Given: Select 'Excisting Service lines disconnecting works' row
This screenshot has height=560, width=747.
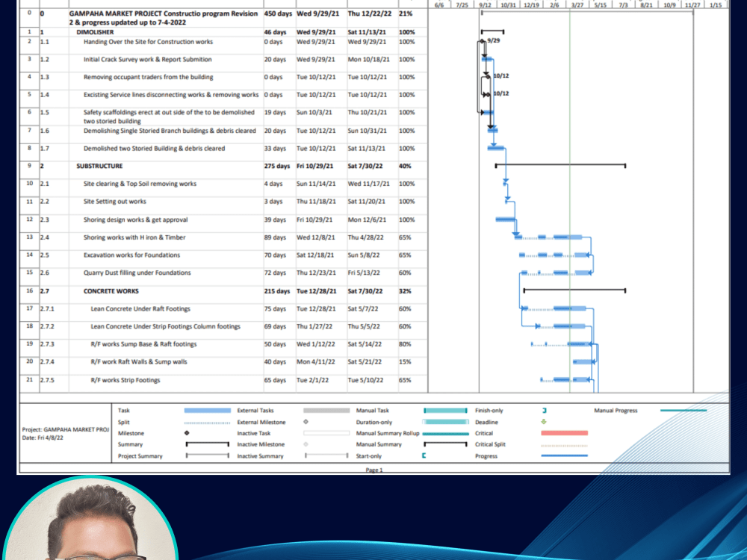Looking at the screenshot, I should point(171,95).
